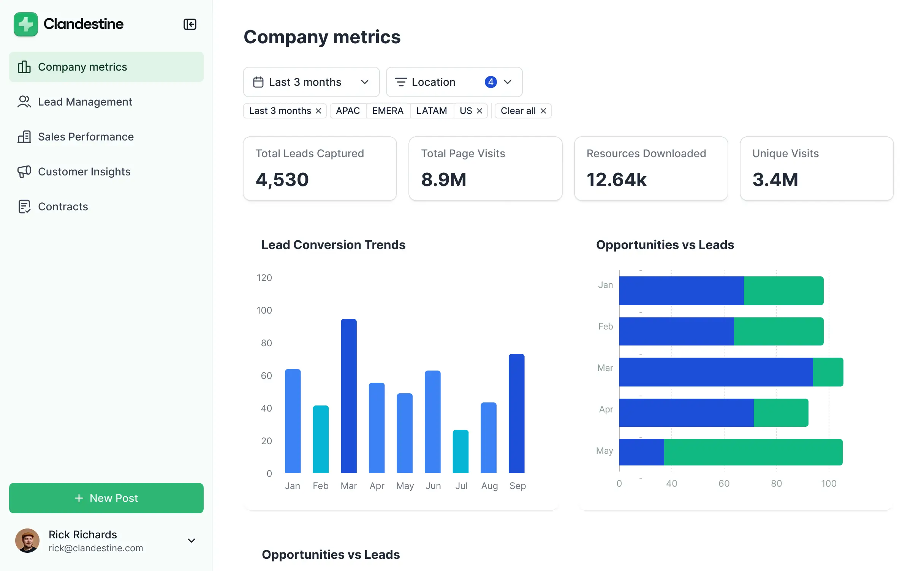Open the Last 3 months dropdown
Viewport: 924px width, 571px height.
point(365,82)
